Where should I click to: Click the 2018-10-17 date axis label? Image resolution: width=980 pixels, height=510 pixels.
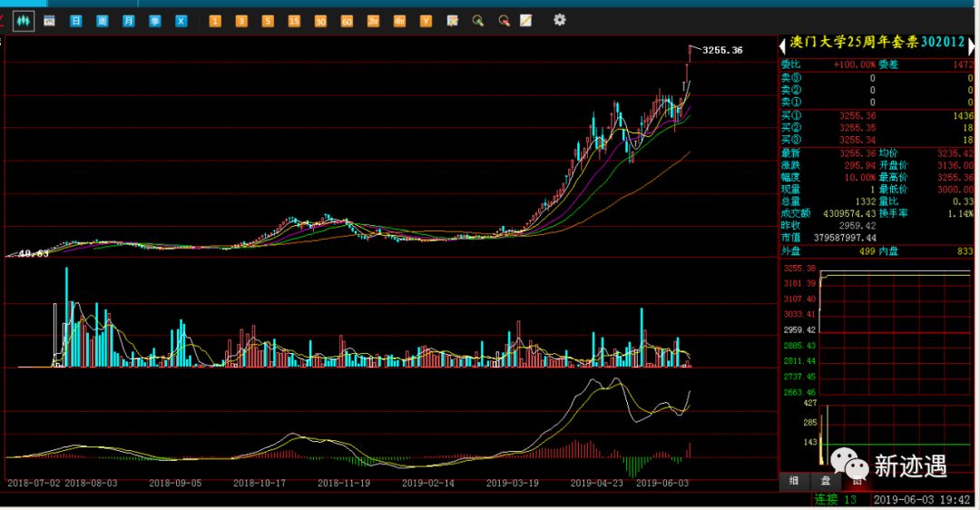[260, 483]
